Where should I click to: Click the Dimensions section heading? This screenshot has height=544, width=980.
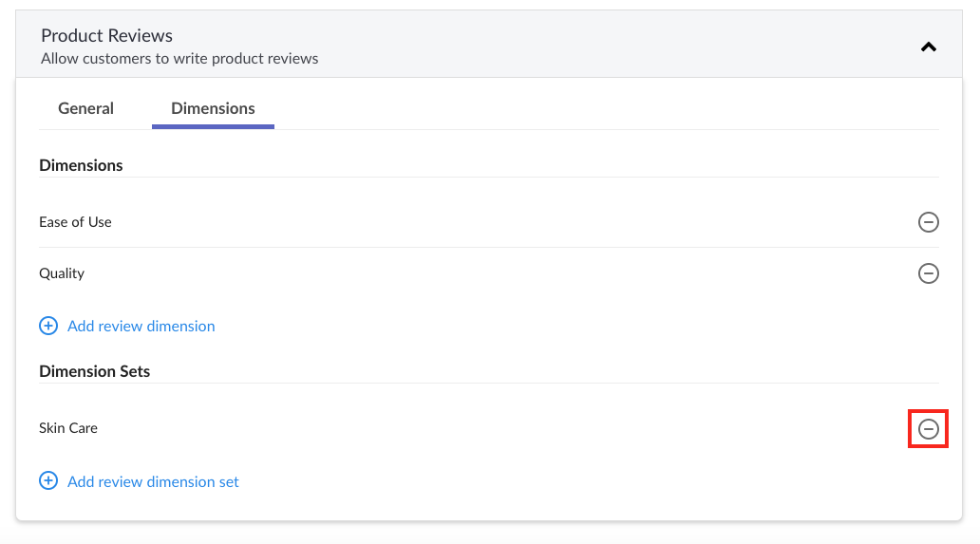(x=81, y=165)
